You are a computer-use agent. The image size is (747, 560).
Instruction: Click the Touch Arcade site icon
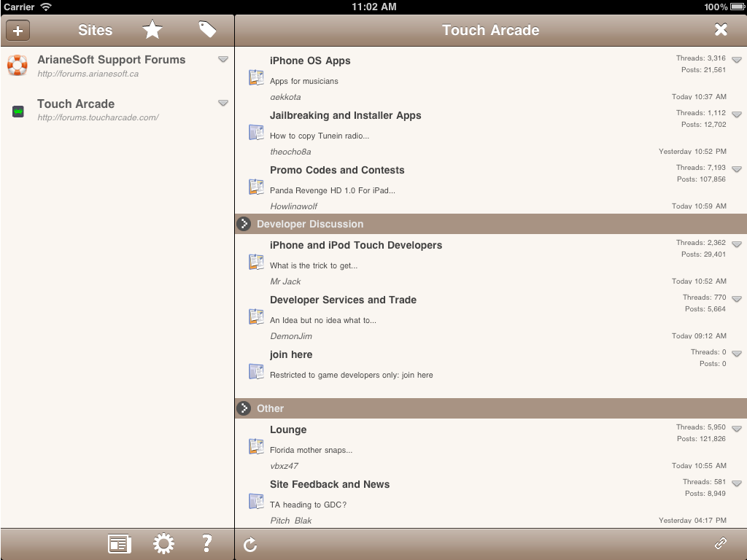(18, 112)
